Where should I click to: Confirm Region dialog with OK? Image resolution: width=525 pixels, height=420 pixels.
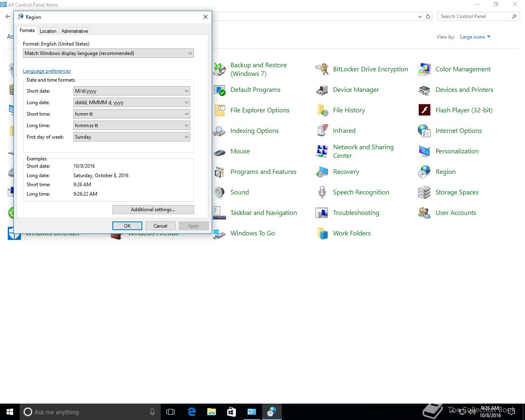127,226
